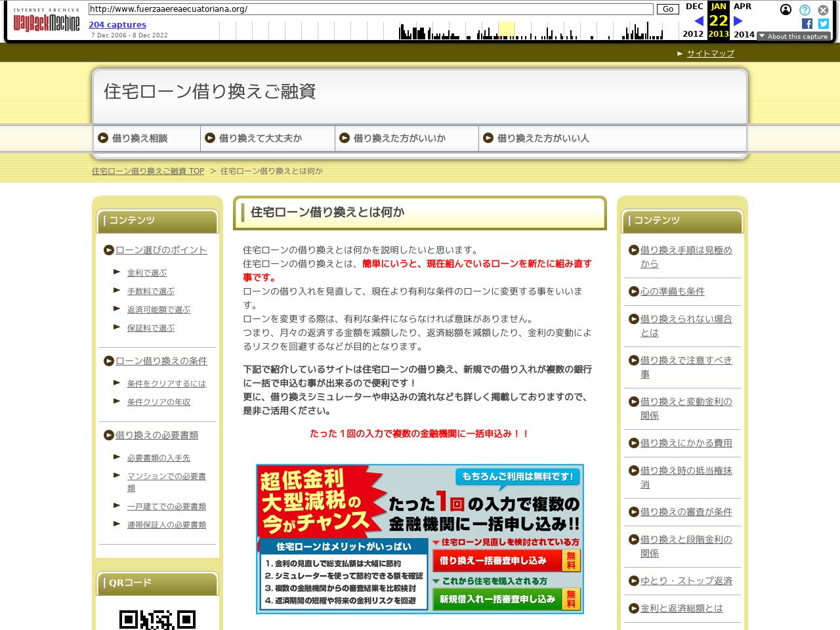Click the Wayback URL input field
This screenshot has width=840, height=630.
click(x=371, y=9)
